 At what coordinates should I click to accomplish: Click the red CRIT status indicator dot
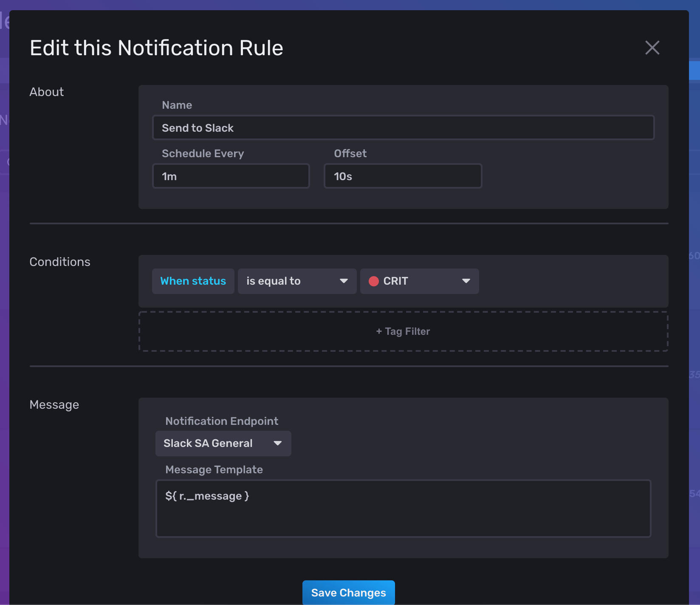(374, 281)
